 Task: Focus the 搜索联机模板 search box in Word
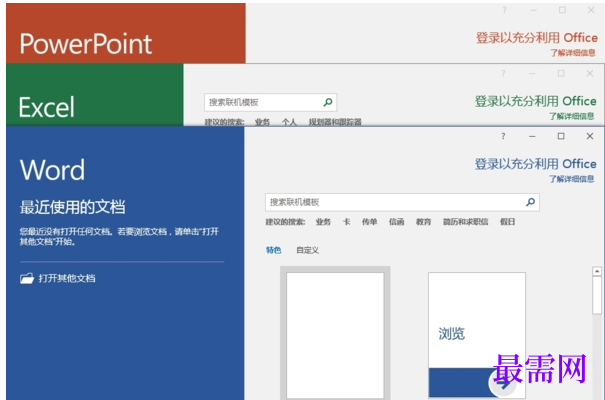click(402, 202)
